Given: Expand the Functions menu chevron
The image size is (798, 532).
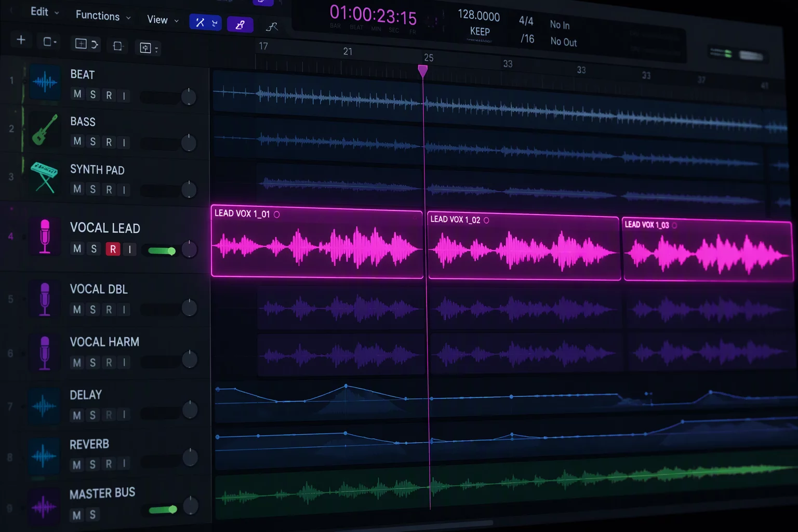Looking at the screenshot, I should pos(128,18).
